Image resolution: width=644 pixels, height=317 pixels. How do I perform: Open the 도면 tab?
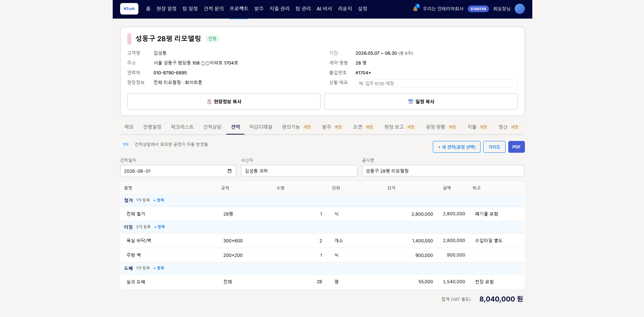(x=363, y=127)
